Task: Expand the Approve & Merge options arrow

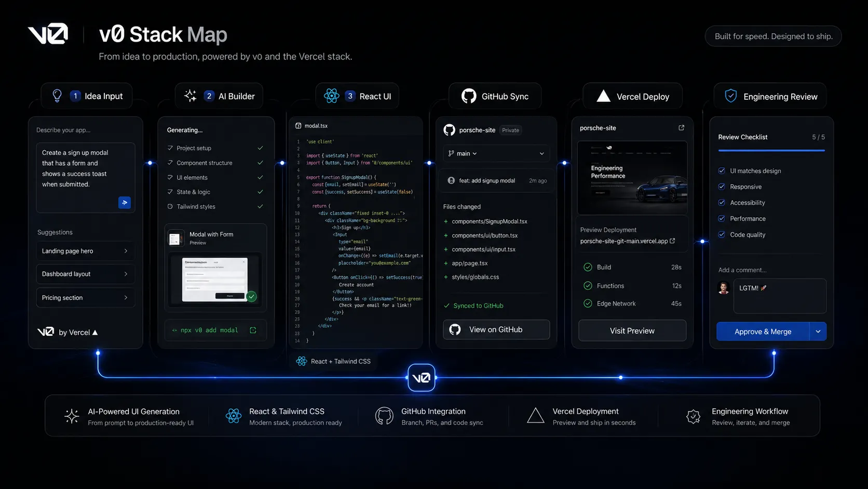Action: (x=818, y=332)
